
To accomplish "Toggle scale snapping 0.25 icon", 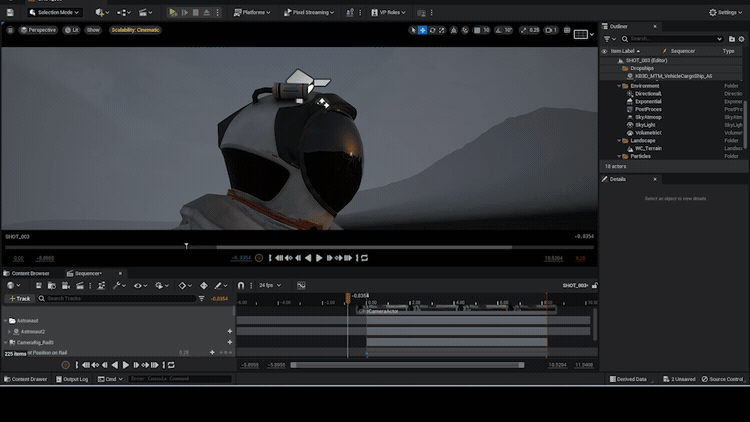I will click(524, 30).
